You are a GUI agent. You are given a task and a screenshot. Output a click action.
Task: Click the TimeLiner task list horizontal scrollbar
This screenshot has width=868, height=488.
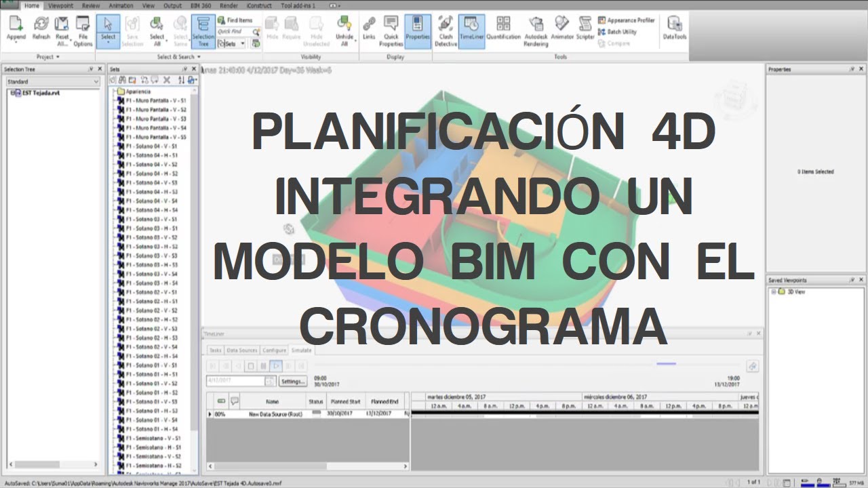[x=308, y=466]
